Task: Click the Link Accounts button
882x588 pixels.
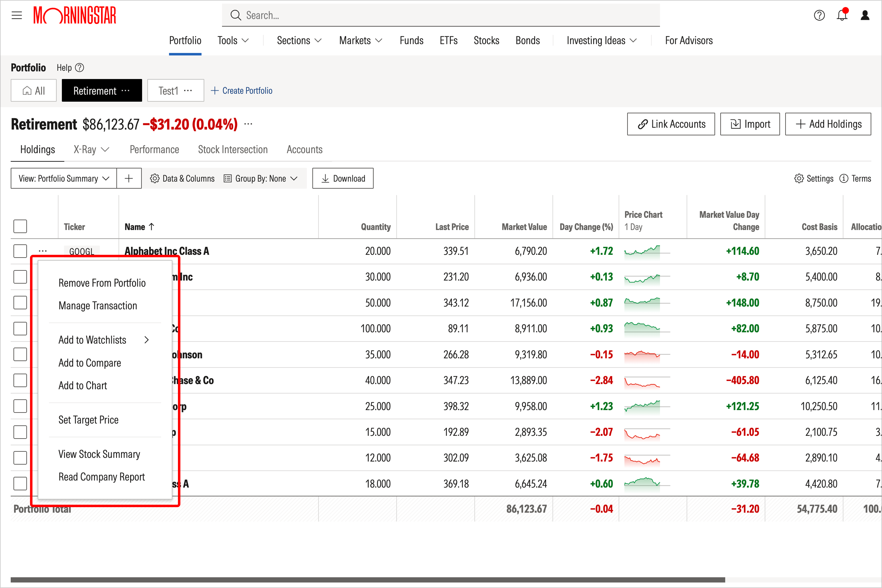Action: tap(671, 124)
